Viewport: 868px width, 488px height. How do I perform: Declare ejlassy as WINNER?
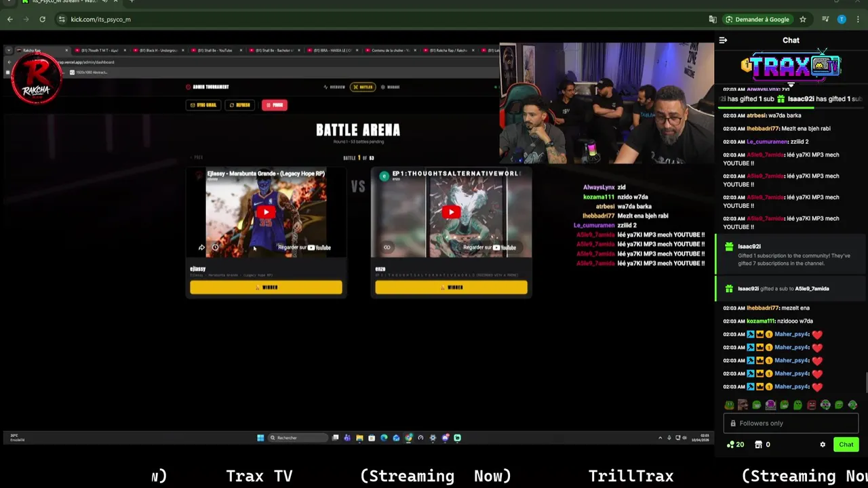266,287
